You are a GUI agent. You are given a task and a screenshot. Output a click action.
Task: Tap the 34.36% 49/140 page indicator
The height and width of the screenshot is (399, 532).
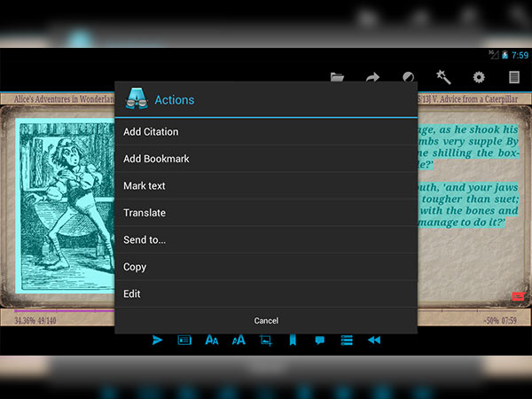pos(35,321)
